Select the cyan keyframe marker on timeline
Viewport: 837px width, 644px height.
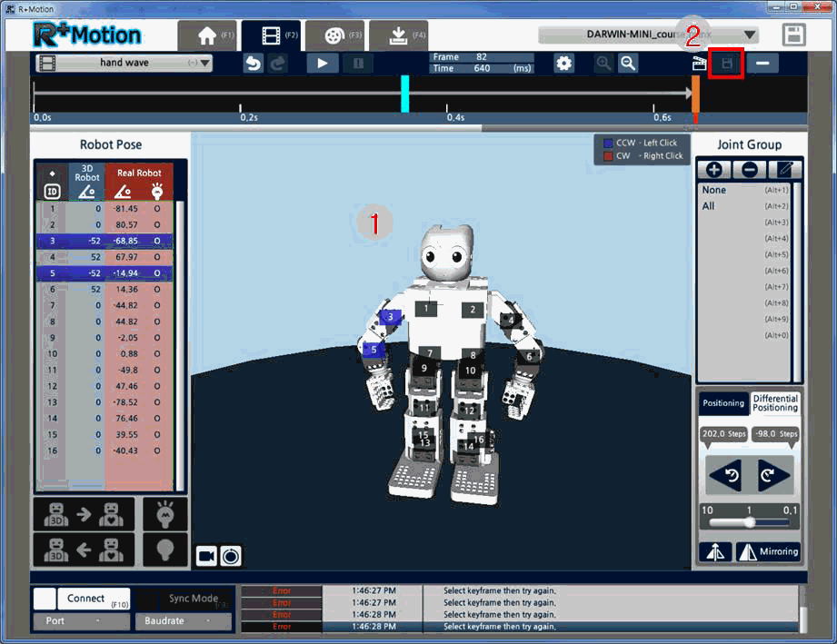tap(405, 94)
